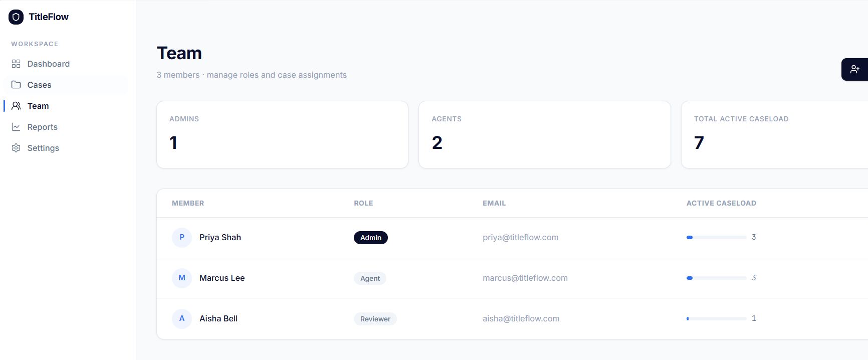The image size is (868, 360).
Task: Click the name Marcus Lee
Action: 222,278
